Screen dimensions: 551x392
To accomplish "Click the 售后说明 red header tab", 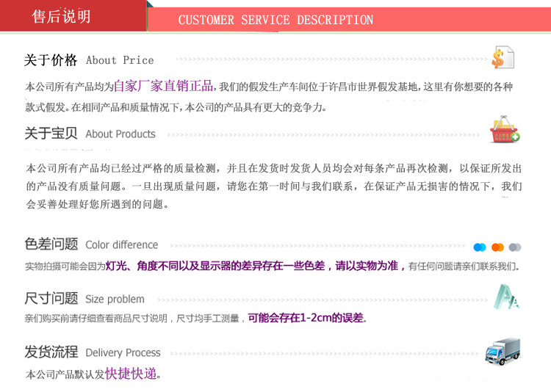I will [x=73, y=15].
